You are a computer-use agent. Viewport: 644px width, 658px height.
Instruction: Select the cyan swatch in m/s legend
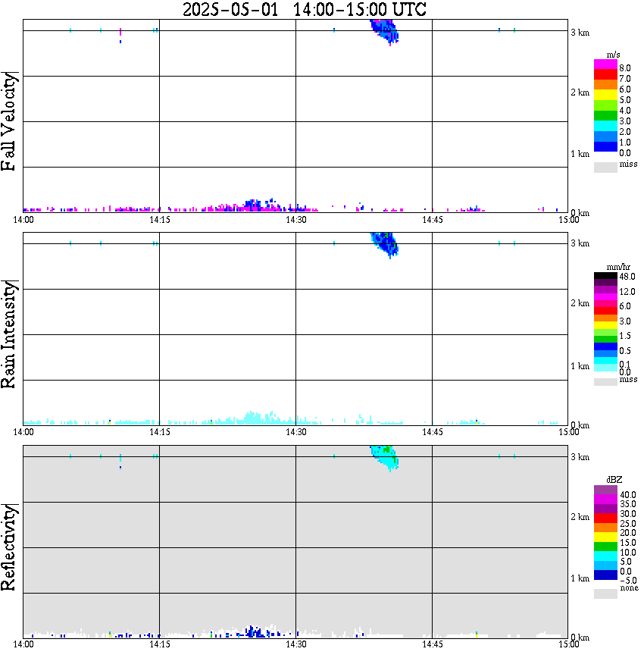(x=605, y=126)
